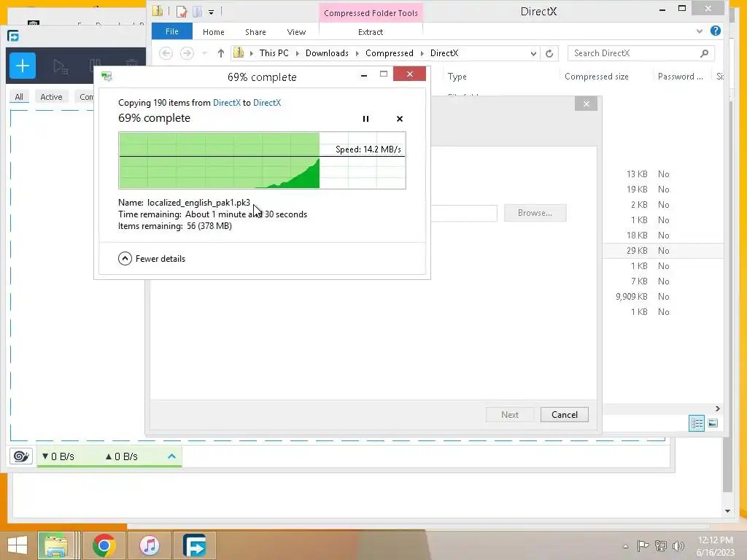Expand the arrow after This PC in breadcrumb

pos(298,53)
